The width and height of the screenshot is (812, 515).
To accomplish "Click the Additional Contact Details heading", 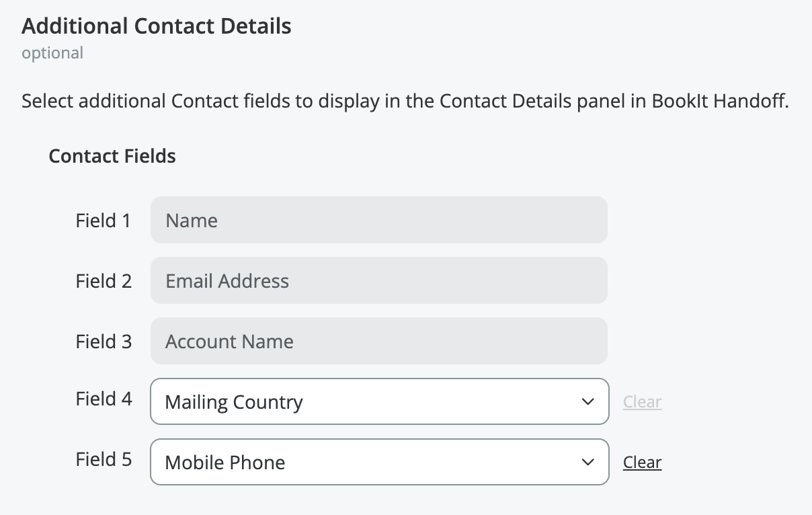I will 157,26.
